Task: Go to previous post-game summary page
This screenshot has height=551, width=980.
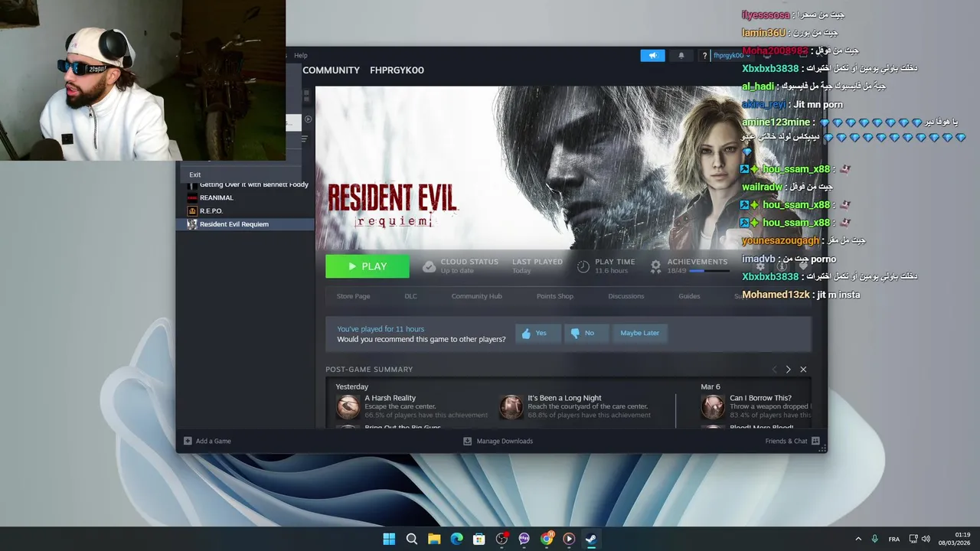Action: tap(774, 370)
